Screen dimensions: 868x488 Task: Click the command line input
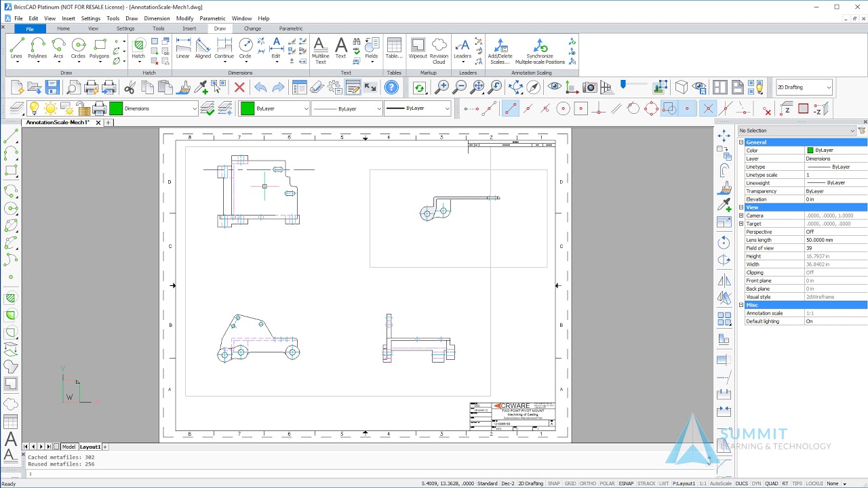[366, 473]
